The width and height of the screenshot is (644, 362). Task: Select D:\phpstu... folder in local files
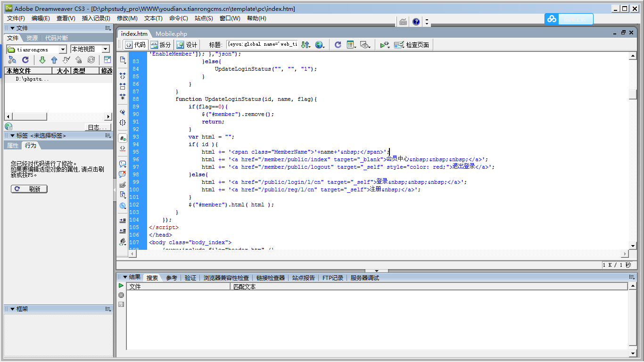coord(32,79)
